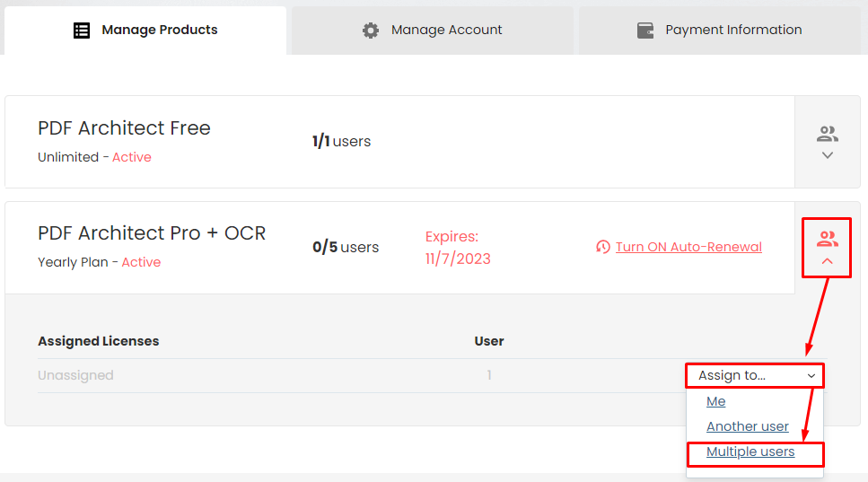Click users icon for PDF Architect Pro + OCR
Viewport: 868px width, 482px height.
(828, 239)
